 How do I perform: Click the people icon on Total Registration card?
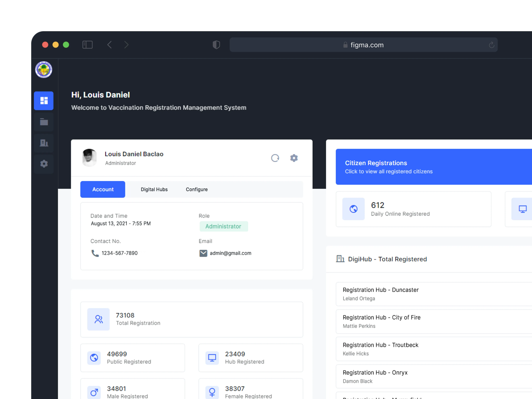pos(98,319)
